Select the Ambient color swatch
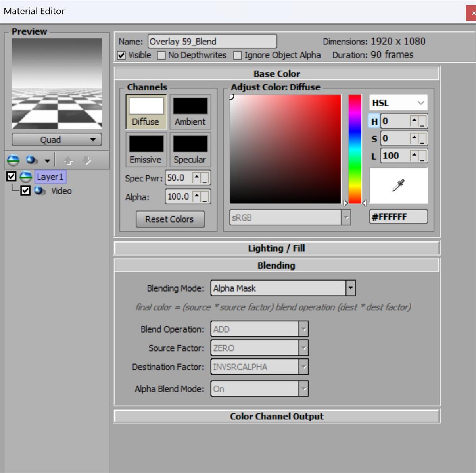 pyautogui.click(x=190, y=106)
